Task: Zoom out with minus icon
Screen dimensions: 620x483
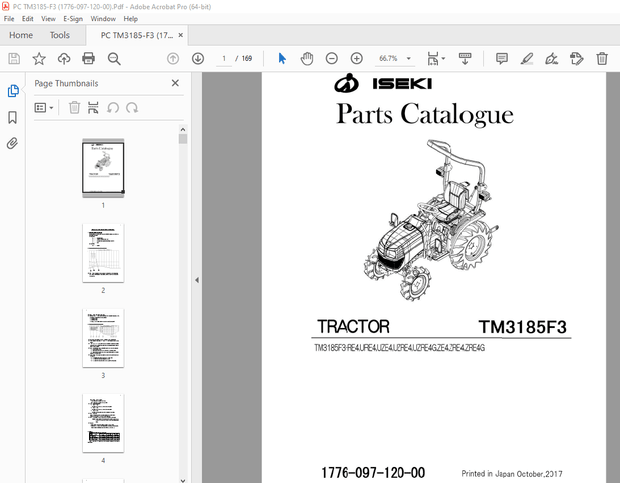Action: pyautogui.click(x=331, y=59)
